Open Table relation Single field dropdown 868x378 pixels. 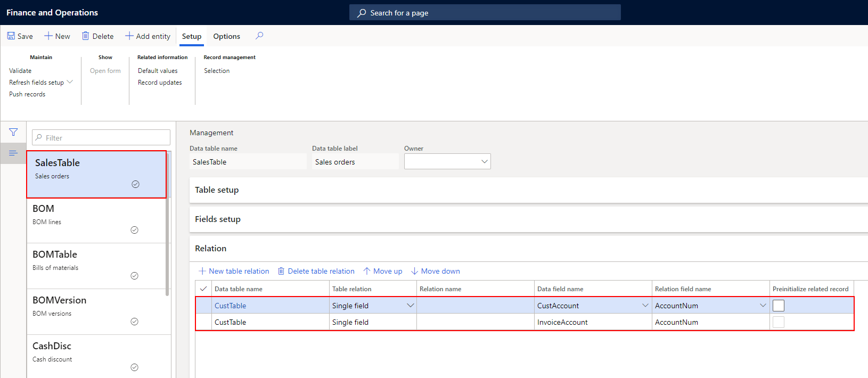coord(410,306)
